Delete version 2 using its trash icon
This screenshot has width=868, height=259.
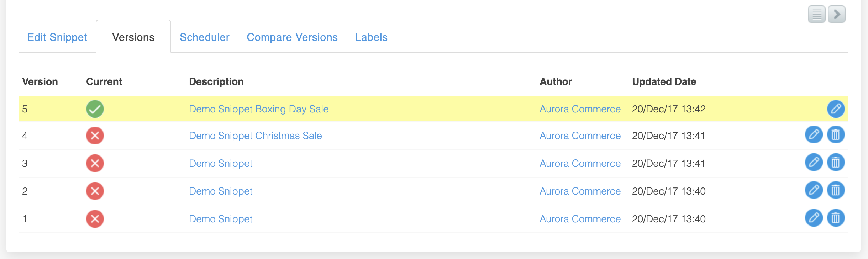pyautogui.click(x=836, y=190)
